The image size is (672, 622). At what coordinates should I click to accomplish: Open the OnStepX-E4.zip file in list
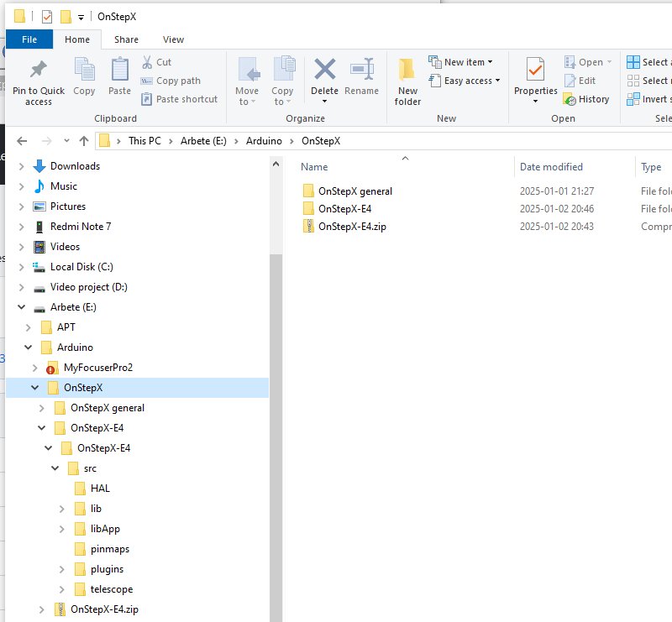pyautogui.click(x=352, y=227)
